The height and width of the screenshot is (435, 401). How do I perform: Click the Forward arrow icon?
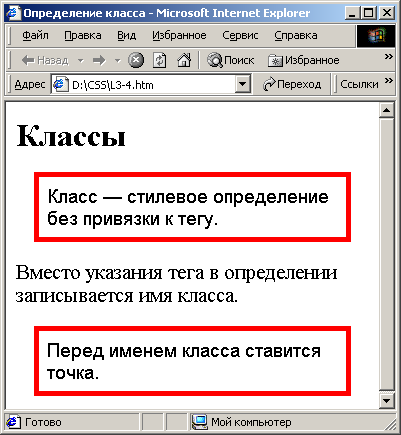tap(99, 60)
